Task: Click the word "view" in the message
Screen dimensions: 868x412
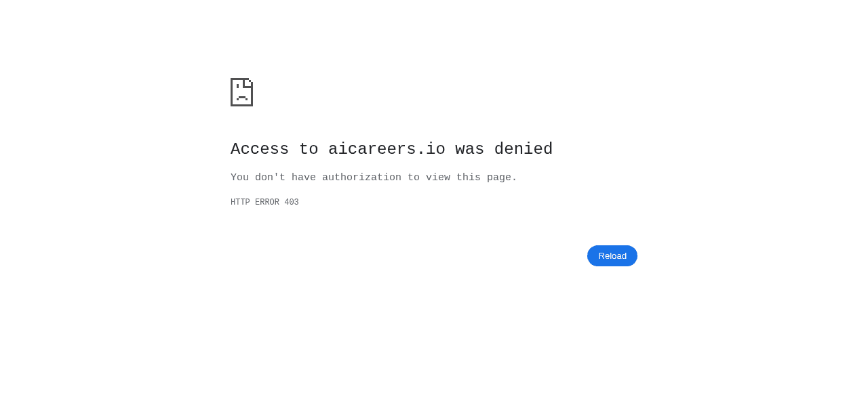Action: pos(438,178)
